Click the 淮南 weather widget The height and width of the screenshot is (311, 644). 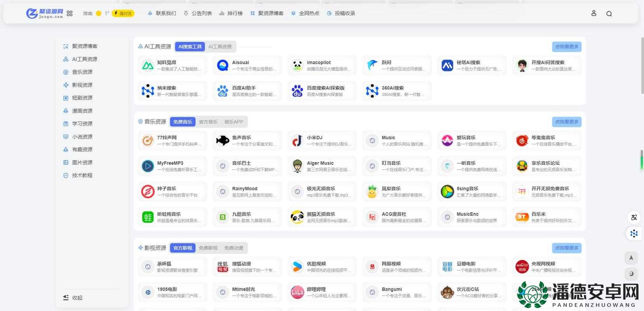[x=108, y=13]
